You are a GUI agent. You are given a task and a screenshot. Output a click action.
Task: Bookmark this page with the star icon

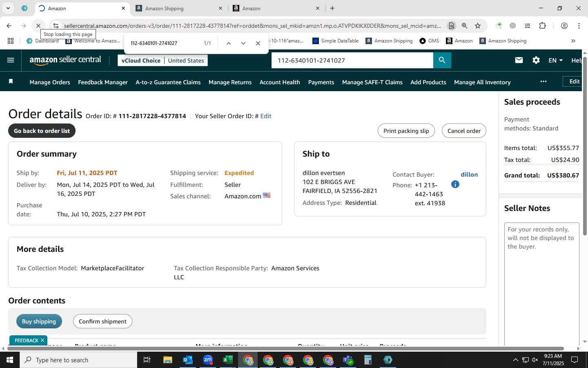point(478,25)
